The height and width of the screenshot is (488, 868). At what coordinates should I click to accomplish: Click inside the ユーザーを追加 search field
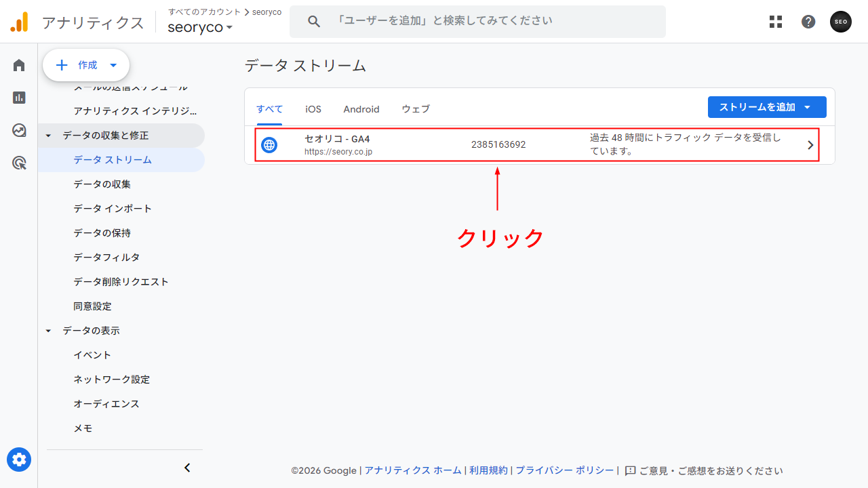pyautogui.click(x=475, y=21)
